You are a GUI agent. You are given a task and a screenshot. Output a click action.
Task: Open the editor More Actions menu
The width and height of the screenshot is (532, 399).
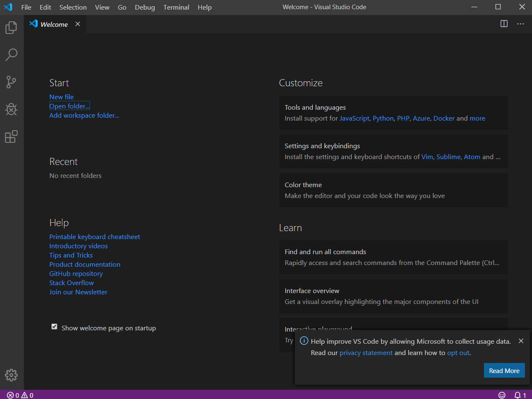click(520, 24)
